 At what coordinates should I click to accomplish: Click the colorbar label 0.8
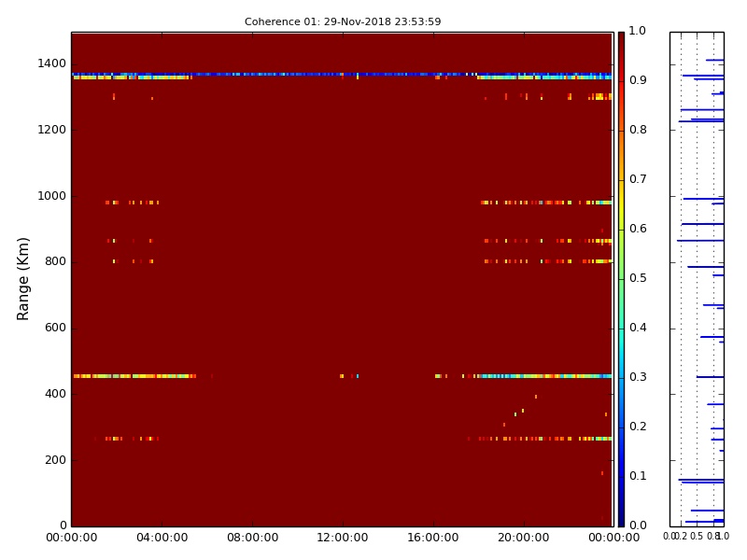tap(638, 130)
